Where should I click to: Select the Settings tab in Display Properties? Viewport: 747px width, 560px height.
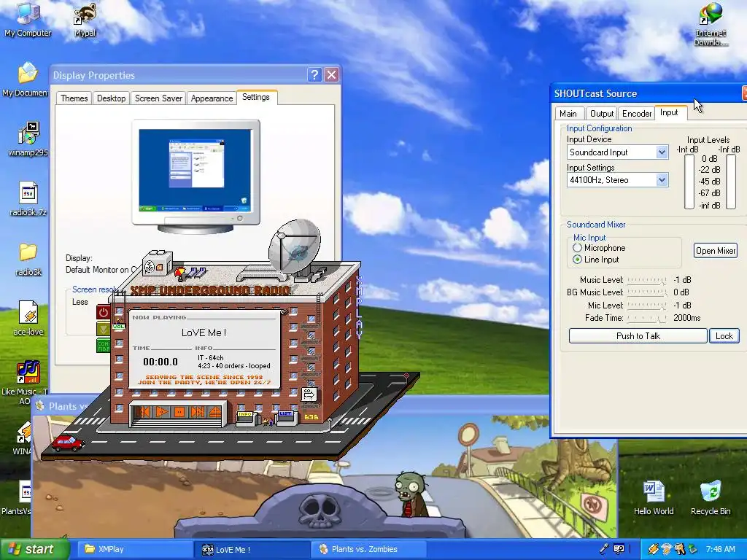coord(256,97)
